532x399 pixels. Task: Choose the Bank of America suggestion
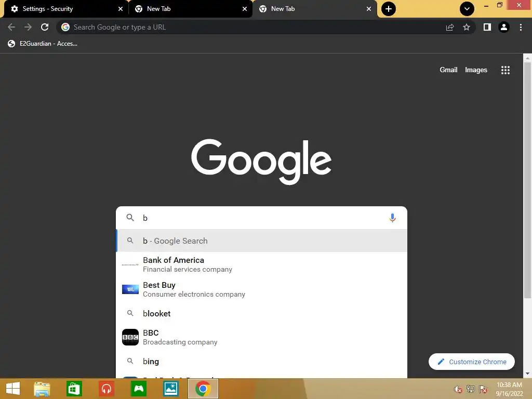262,264
